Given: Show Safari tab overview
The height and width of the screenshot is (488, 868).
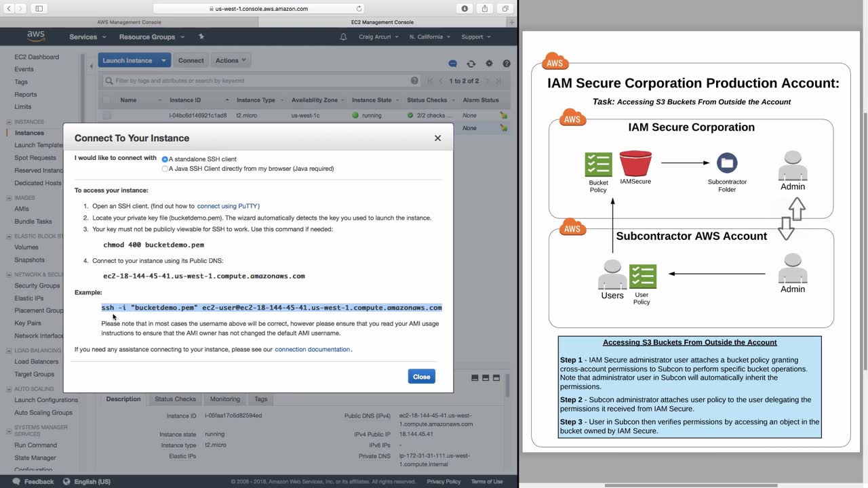Looking at the screenshot, I should (x=505, y=9).
